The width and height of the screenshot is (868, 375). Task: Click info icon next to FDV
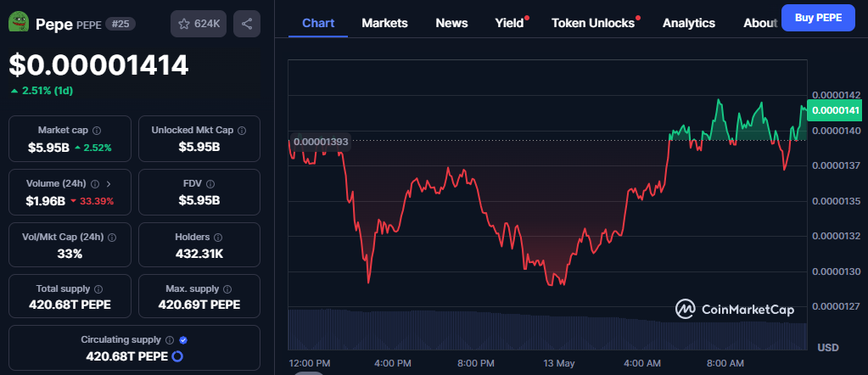pos(210,184)
